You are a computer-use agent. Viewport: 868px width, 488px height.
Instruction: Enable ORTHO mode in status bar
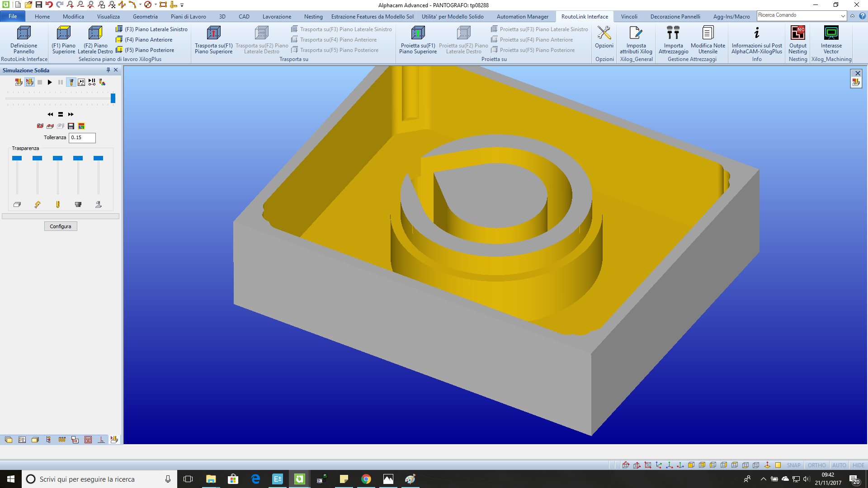(x=817, y=465)
